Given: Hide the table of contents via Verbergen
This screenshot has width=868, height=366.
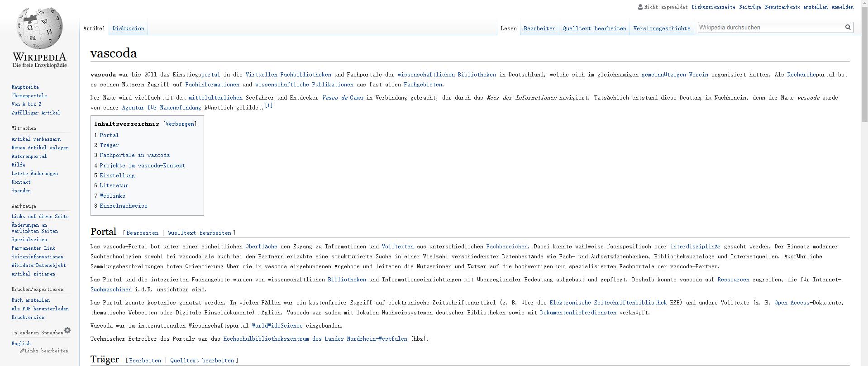Looking at the screenshot, I should [180, 124].
